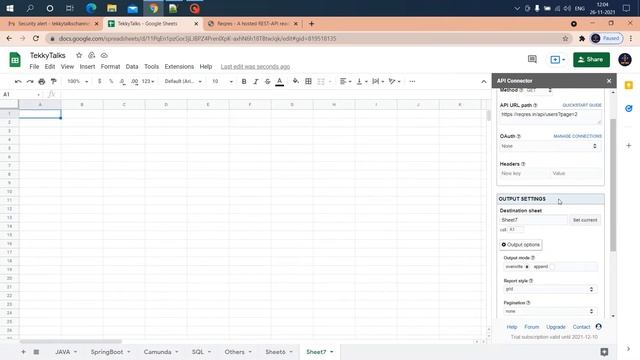Image resolution: width=640 pixels, height=360 pixels.
Task: Open the Extensions menu
Action: (x=179, y=67)
